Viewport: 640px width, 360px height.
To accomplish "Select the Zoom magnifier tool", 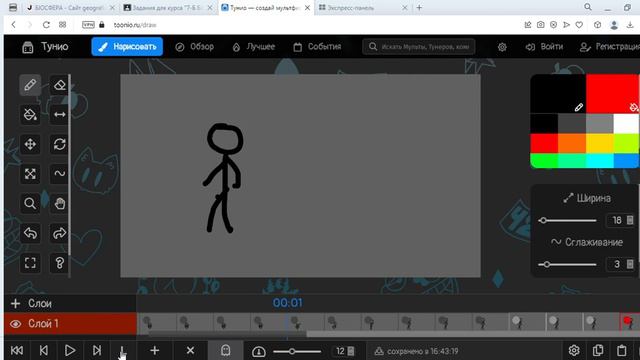I will [x=30, y=203].
